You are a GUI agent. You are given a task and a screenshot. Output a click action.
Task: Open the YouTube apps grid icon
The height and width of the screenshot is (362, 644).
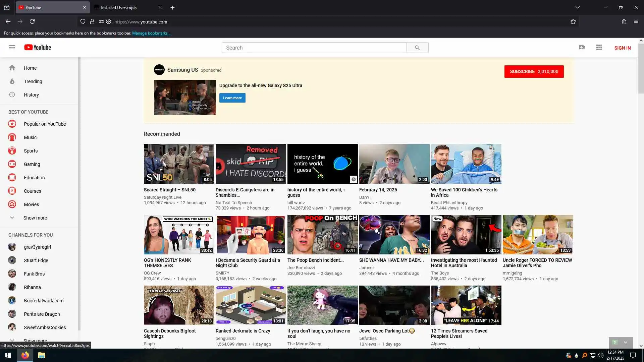[599, 48]
